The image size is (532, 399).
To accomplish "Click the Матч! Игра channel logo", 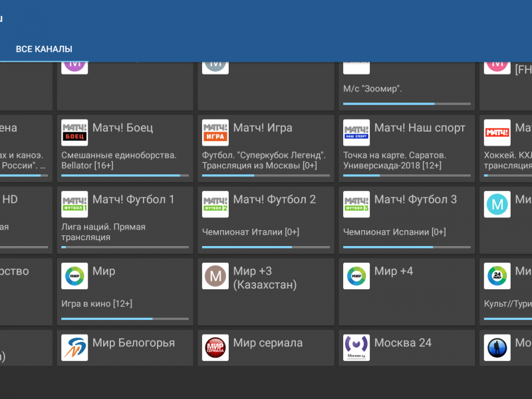I will (215, 132).
